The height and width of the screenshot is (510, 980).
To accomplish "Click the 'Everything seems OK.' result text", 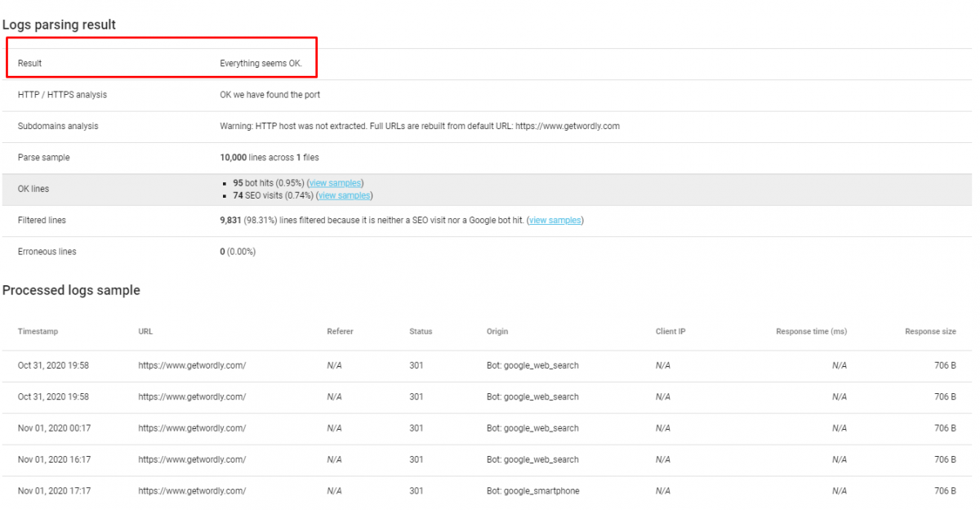I will click(261, 64).
